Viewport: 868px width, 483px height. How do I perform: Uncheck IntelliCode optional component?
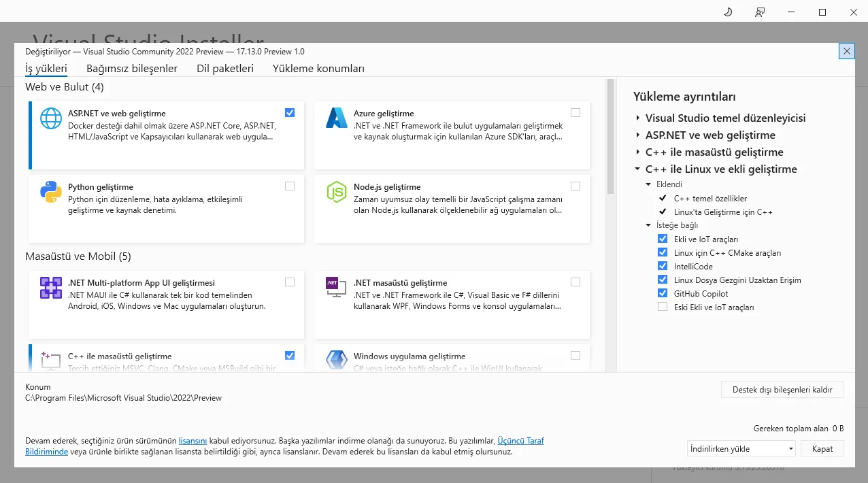point(663,266)
